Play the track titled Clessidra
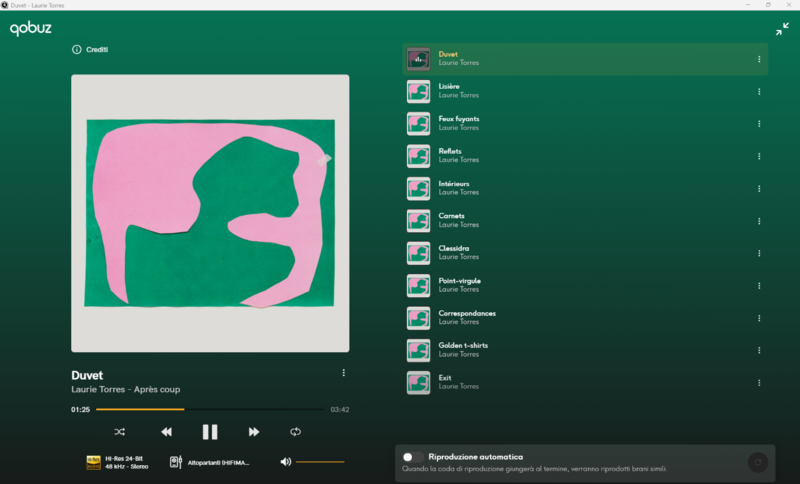 pyautogui.click(x=454, y=248)
